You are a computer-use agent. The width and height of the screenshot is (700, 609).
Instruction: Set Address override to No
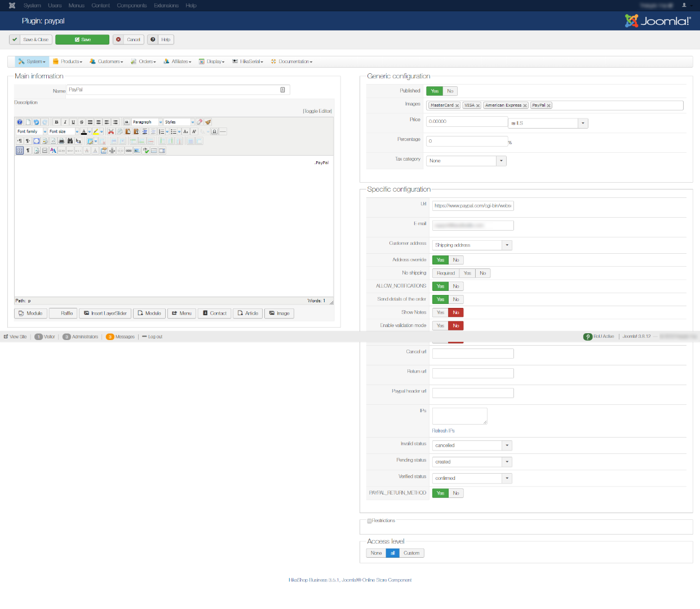point(456,260)
